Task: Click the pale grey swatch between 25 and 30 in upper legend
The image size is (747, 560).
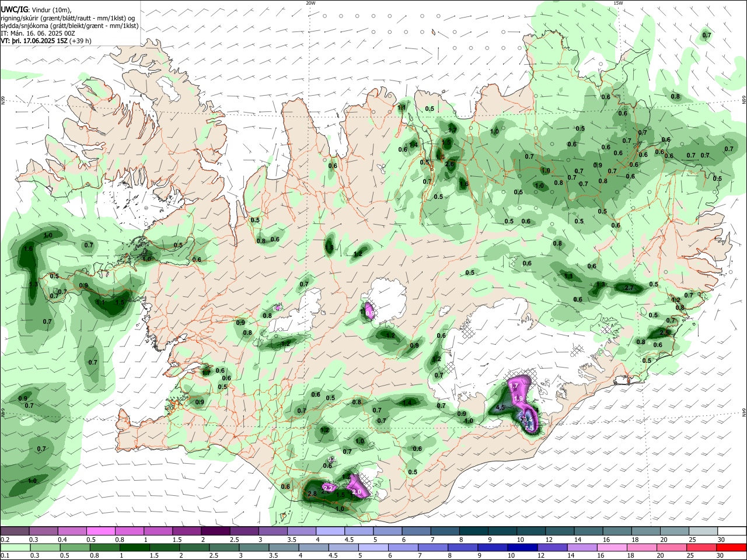Action: pyautogui.click(x=703, y=531)
